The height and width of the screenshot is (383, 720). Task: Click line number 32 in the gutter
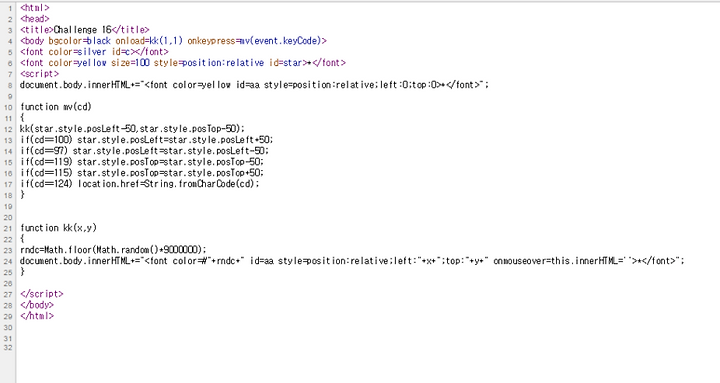click(8, 348)
